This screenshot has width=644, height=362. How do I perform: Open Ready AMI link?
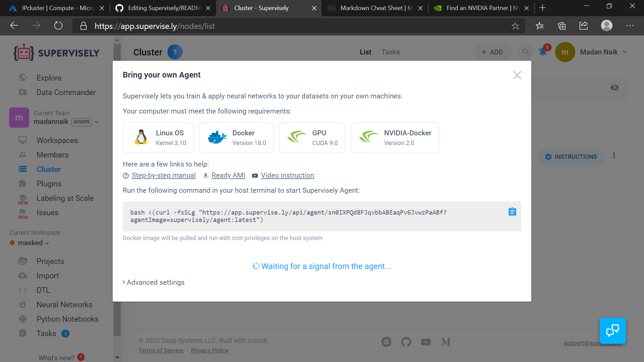point(228,175)
